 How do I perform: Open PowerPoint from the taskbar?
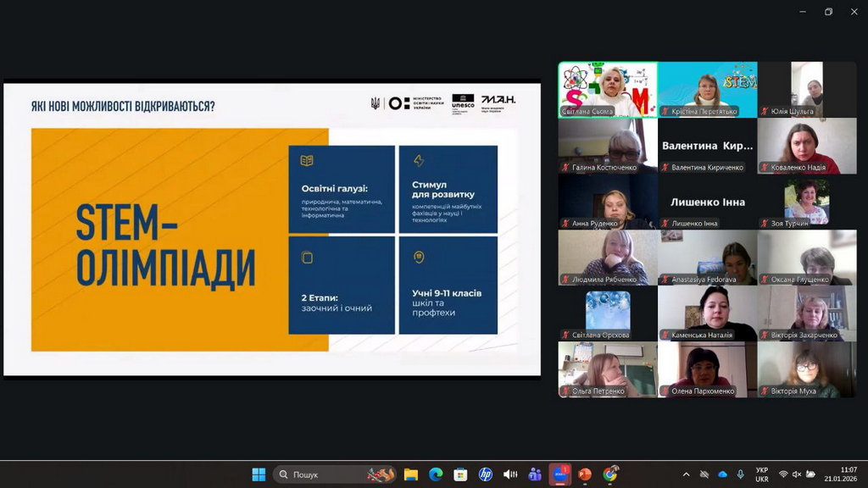click(x=585, y=474)
